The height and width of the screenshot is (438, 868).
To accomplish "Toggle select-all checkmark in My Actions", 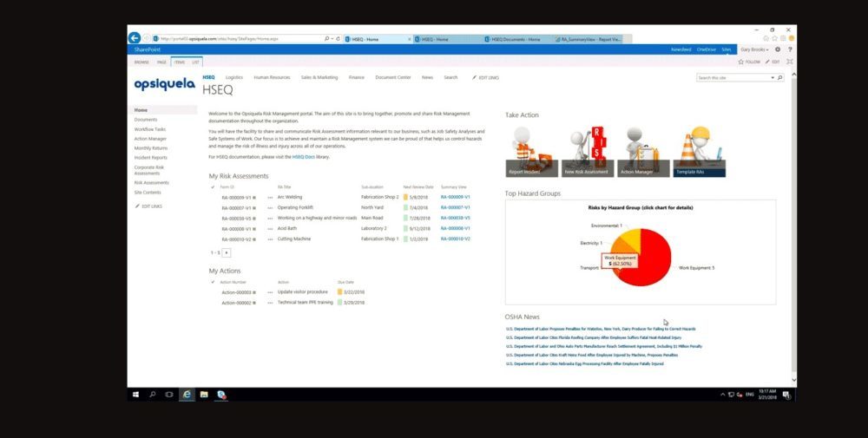I will (213, 282).
